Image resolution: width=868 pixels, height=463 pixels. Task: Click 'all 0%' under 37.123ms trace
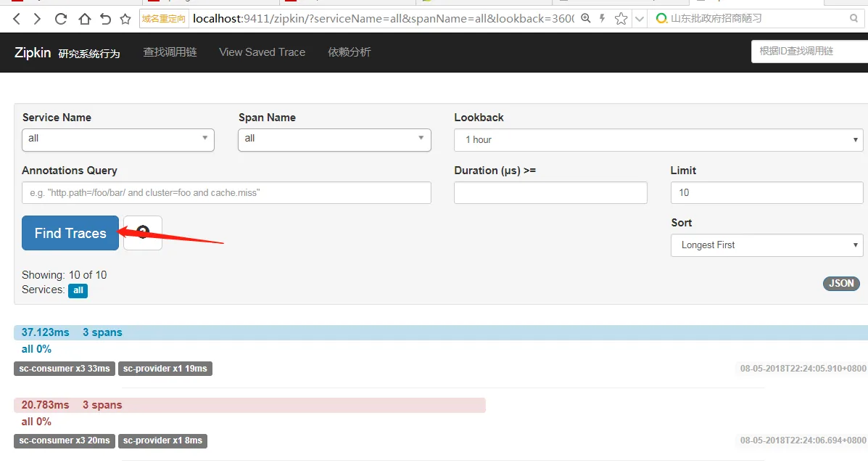pyautogui.click(x=36, y=349)
